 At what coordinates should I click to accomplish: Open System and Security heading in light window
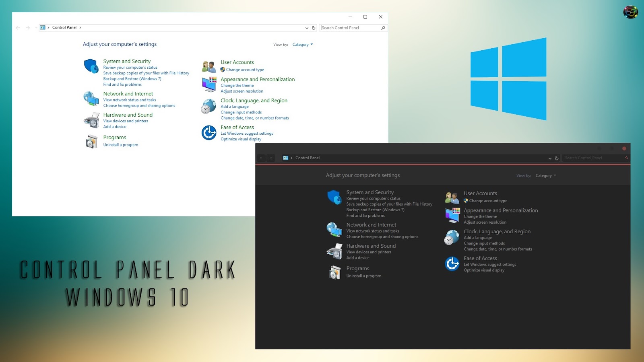(x=127, y=61)
